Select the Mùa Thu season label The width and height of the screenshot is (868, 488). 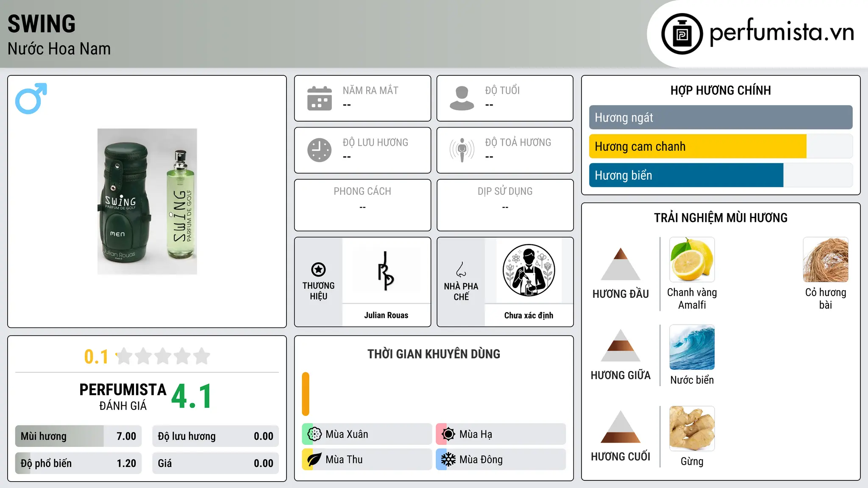(x=344, y=460)
